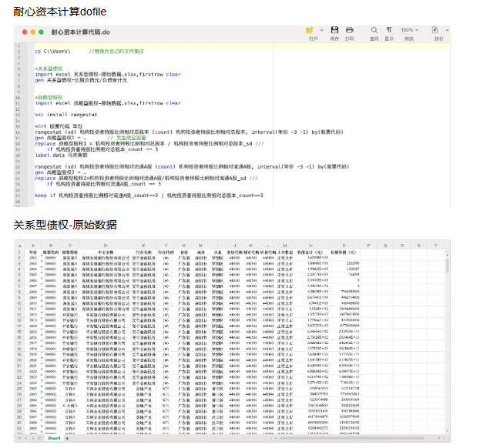Click the header cell 行业名称
Viewport: 480px width, 448px height.
143,252
